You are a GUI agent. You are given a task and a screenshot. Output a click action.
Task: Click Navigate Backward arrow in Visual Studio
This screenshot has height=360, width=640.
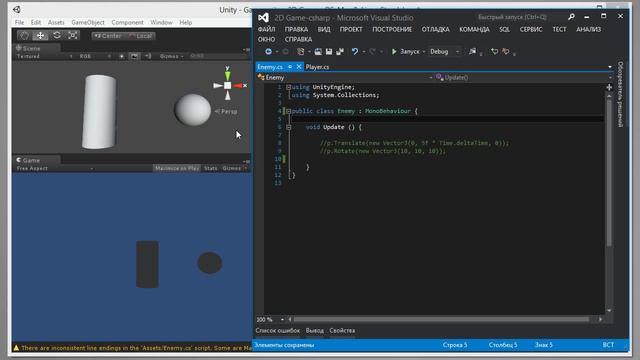pyautogui.click(x=268, y=51)
